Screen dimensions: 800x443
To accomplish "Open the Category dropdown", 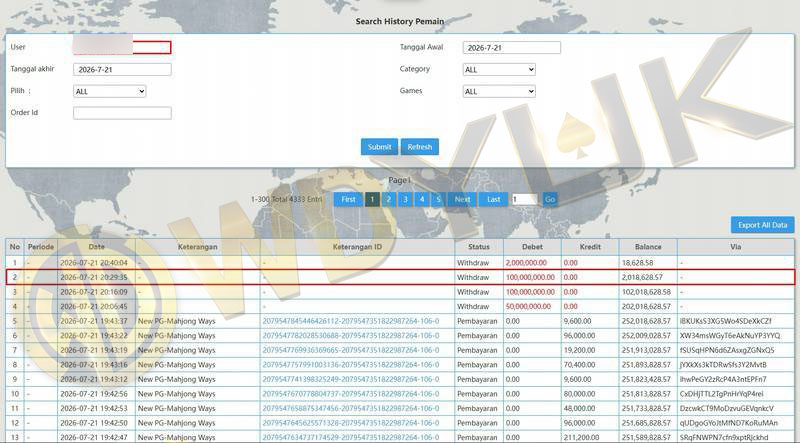I will [x=499, y=69].
